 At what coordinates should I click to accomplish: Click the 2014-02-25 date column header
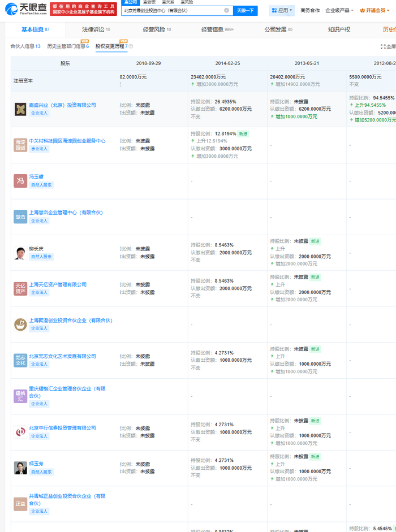pos(227,63)
